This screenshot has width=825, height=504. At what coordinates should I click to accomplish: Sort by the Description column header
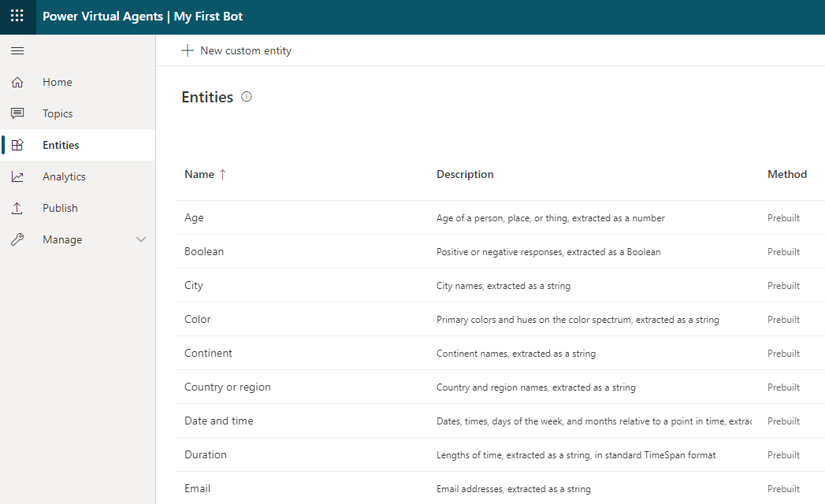tap(465, 174)
